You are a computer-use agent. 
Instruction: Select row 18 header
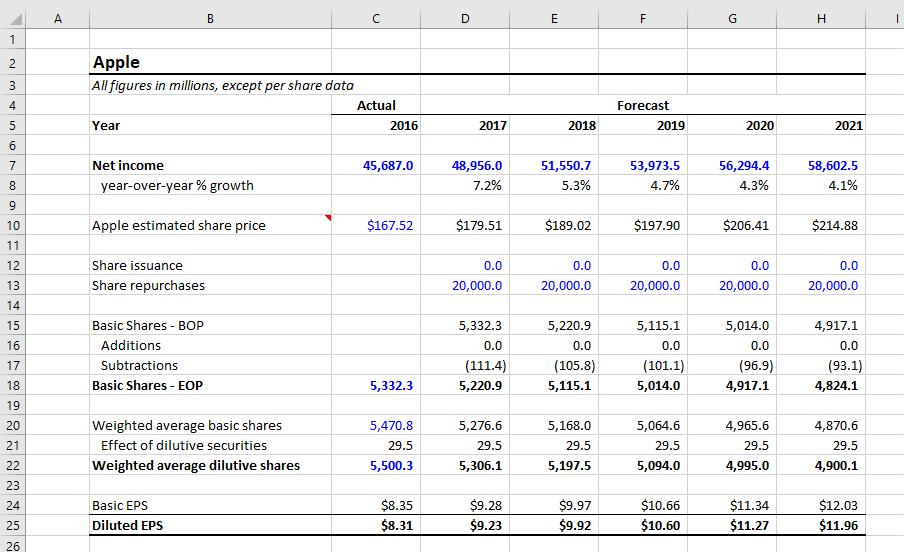click(13, 385)
